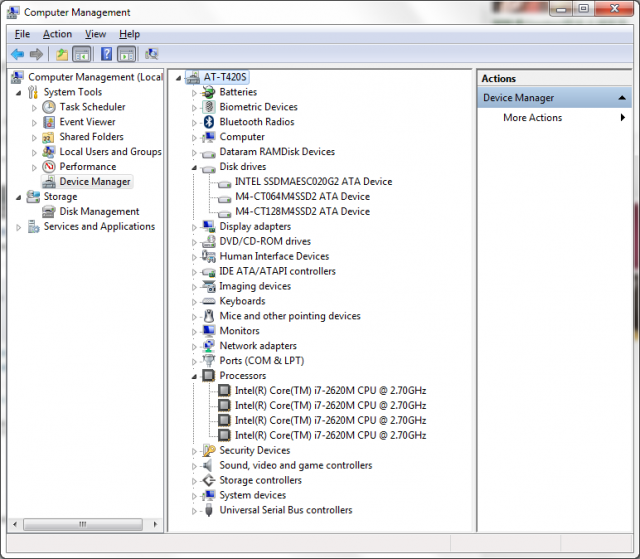
Task: Select INTEL SSDMAESC020G2 ATA Device
Action: 313,182
